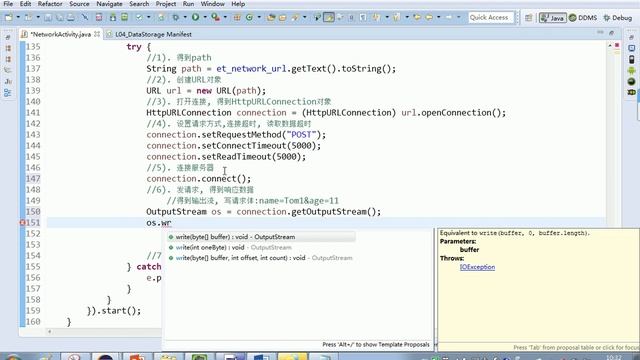
Task: Minimize the editor area
Action: click(x=600, y=32)
